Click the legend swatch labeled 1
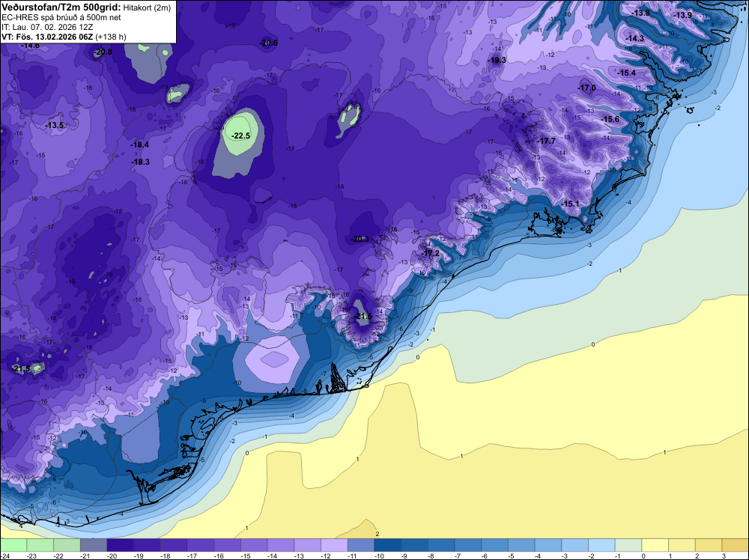This screenshot has width=749, height=560. click(682, 545)
